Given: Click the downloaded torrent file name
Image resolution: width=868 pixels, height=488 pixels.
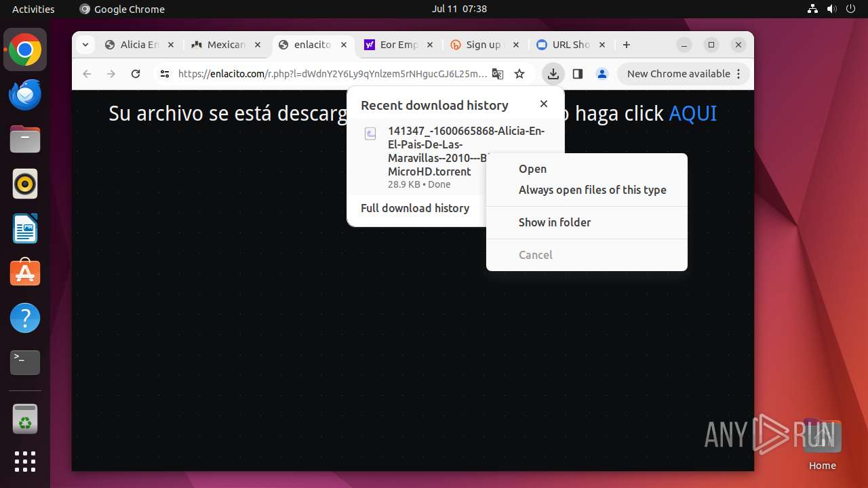Looking at the screenshot, I should 466,151.
